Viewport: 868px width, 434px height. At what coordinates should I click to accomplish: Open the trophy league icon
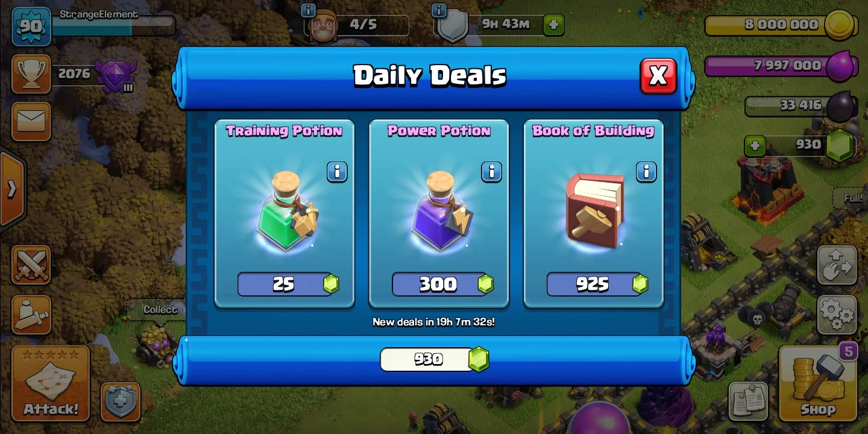(x=31, y=74)
